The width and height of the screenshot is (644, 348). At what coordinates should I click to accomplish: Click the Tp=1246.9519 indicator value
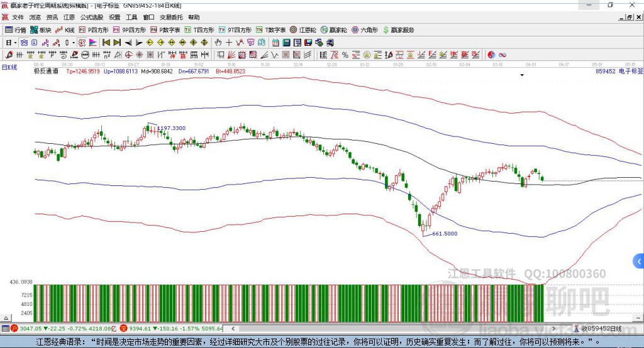point(83,71)
